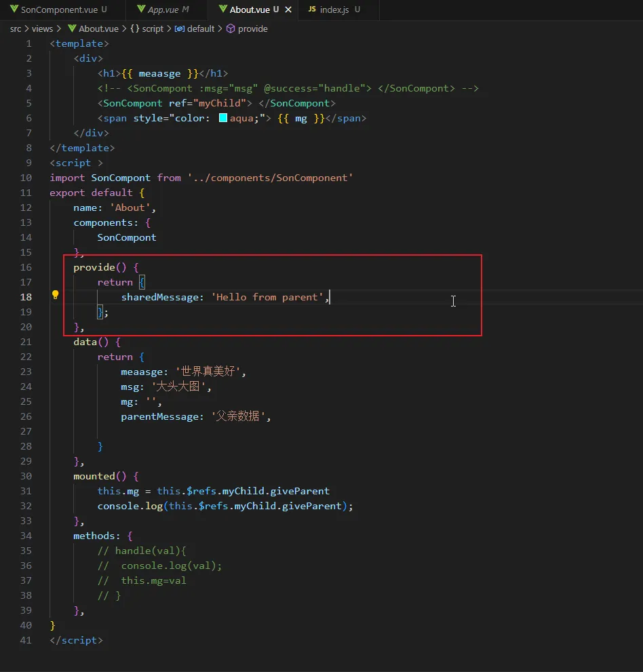The width and height of the screenshot is (643, 672).
Task: Click 'methods:' on line 34
Action: point(97,536)
